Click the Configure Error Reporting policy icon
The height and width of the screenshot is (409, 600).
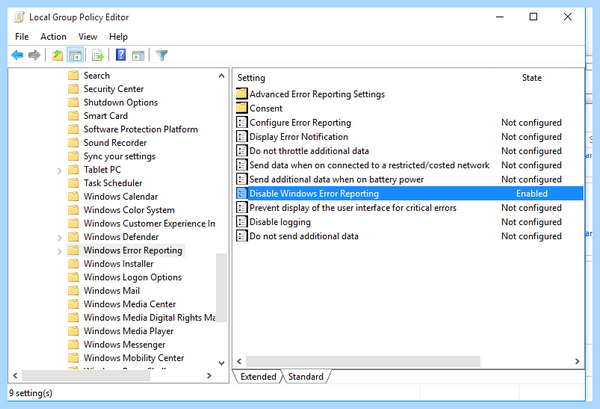coord(241,122)
